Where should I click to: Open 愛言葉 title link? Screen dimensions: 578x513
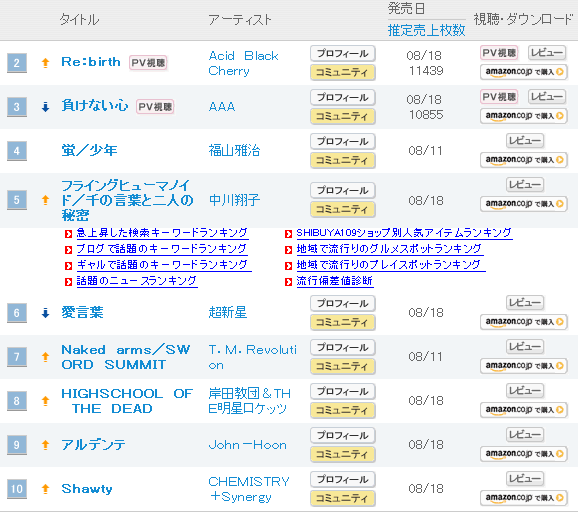pos(83,313)
